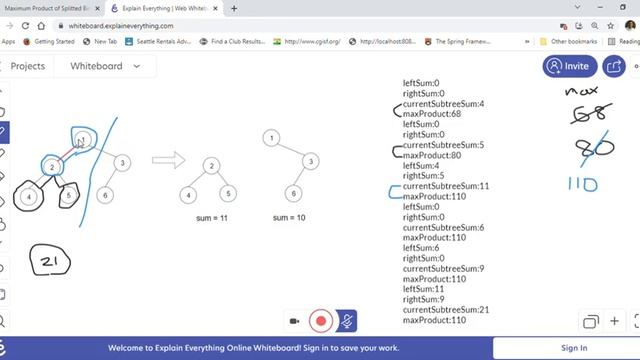640x360 pixels.
Task: Open Other bookmarks folder
Action: (x=569, y=42)
